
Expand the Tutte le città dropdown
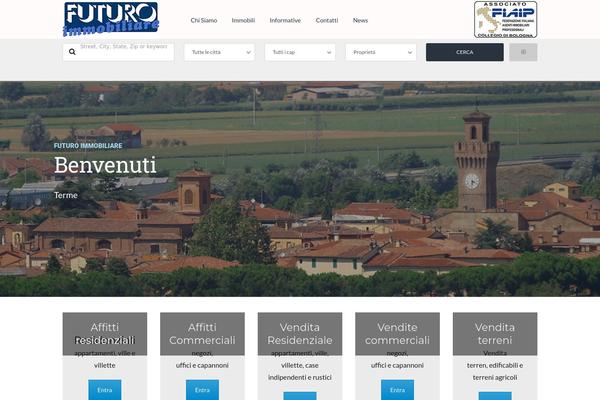point(219,52)
